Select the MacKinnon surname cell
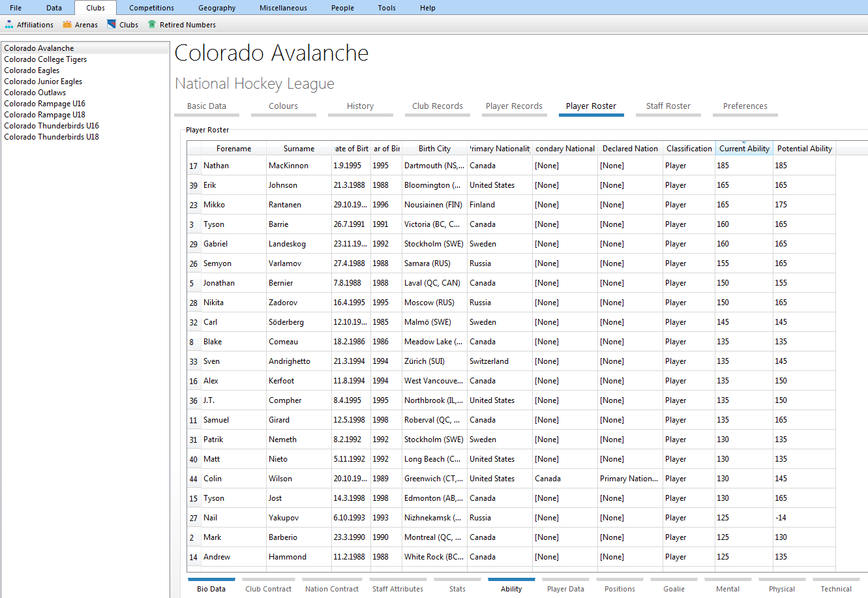 click(x=299, y=166)
